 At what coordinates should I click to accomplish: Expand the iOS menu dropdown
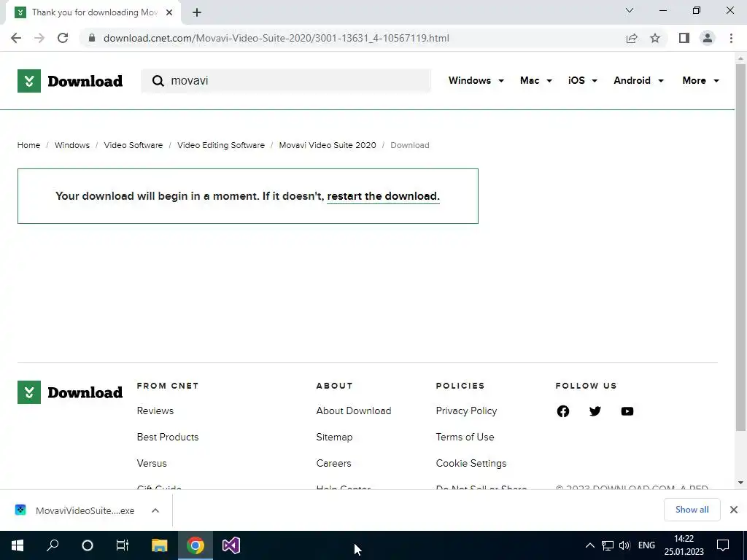pyautogui.click(x=582, y=80)
